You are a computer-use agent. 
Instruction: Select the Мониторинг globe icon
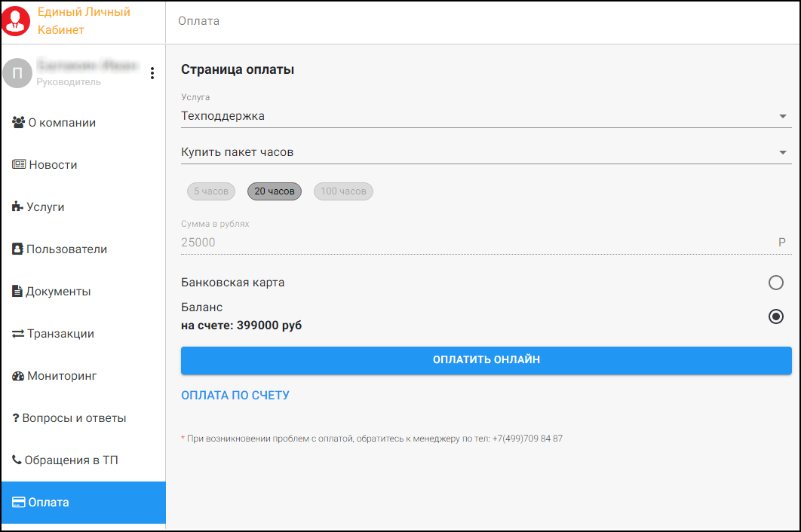(x=17, y=375)
